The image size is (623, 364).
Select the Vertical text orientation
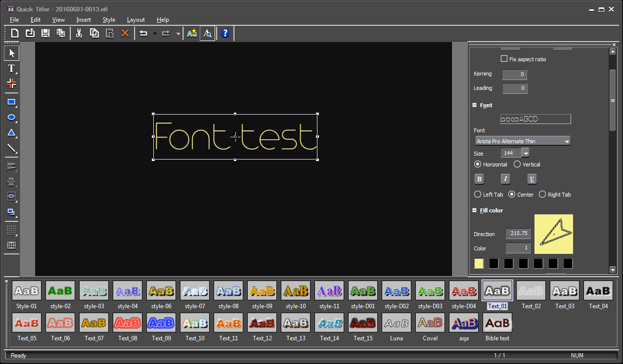pos(517,164)
